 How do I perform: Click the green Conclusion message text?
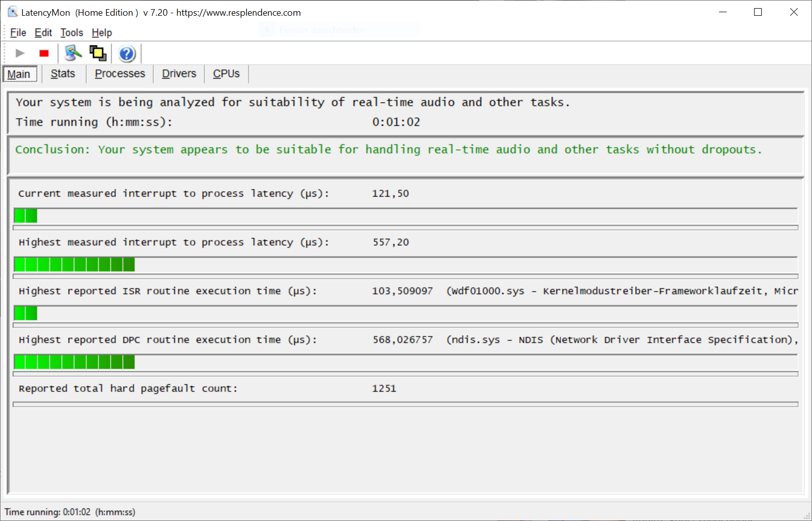(388, 150)
